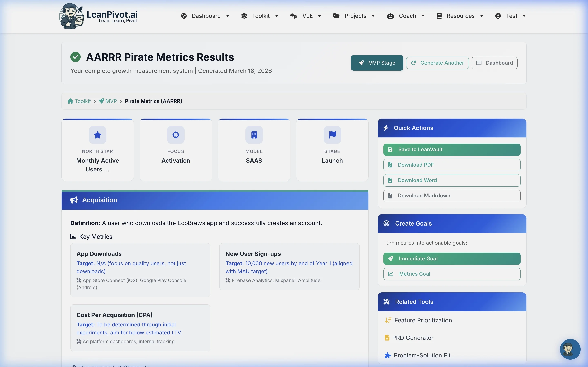Click the Stage flag icon
Viewport: 588px width, 367px height.
pyautogui.click(x=332, y=135)
